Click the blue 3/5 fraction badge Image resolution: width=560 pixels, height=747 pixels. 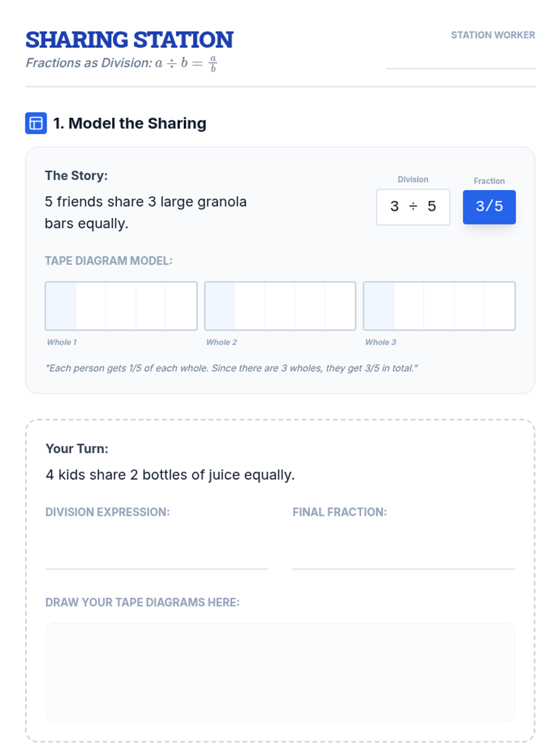click(489, 207)
